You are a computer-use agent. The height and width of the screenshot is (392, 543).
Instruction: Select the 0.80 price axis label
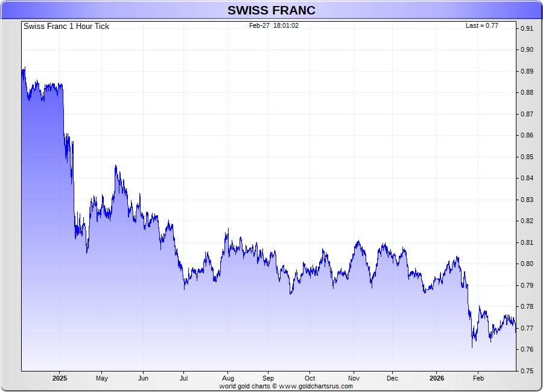click(x=527, y=264)
